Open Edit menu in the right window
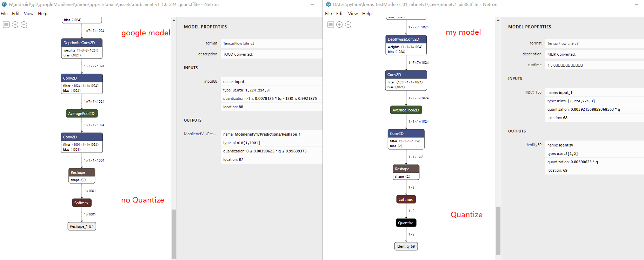The width and height of the screenshot is (644, 260). coord(340,14)
